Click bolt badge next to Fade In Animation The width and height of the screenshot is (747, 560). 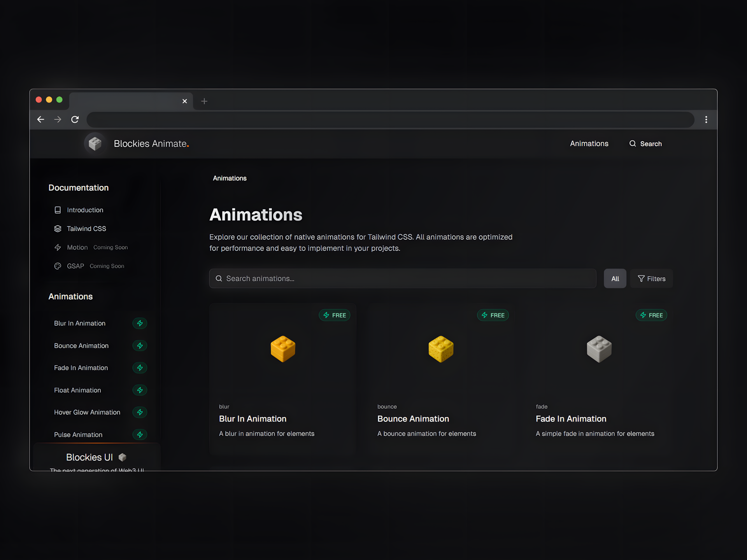(140, 368)
